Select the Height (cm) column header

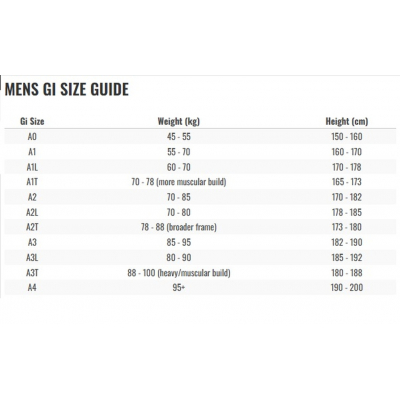click(x=347, y=121)
